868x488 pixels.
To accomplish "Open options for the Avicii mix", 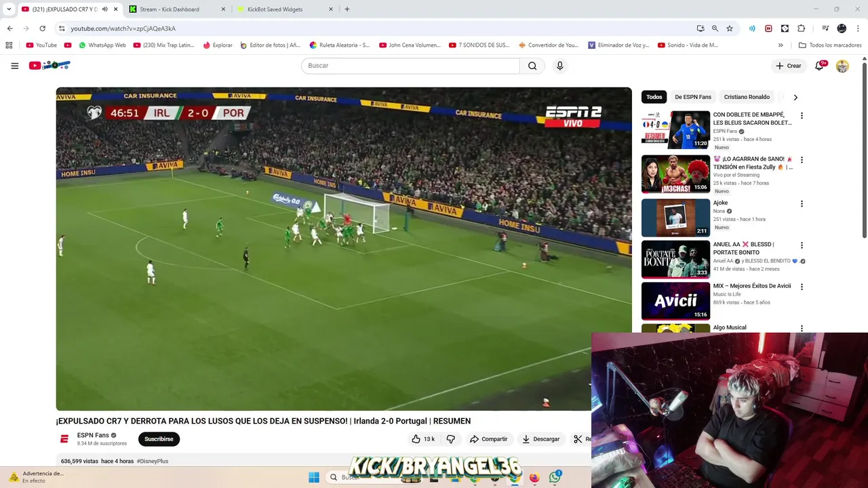I will coord(802,287).
